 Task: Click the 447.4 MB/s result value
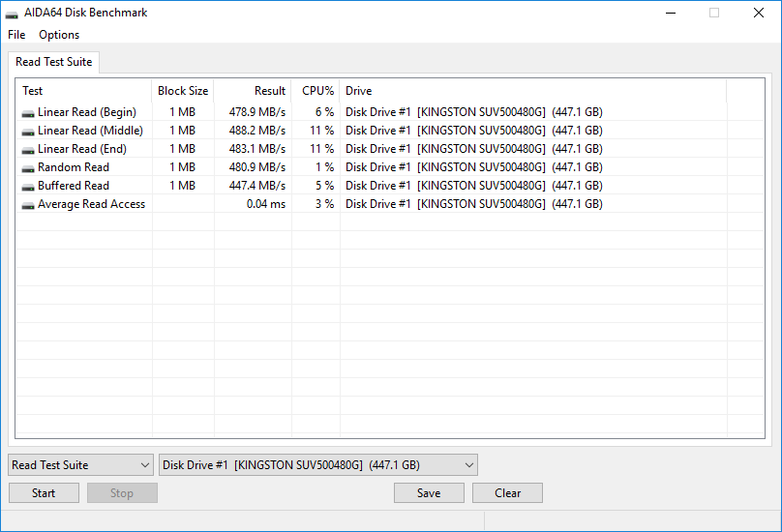[x=256, y=186]
